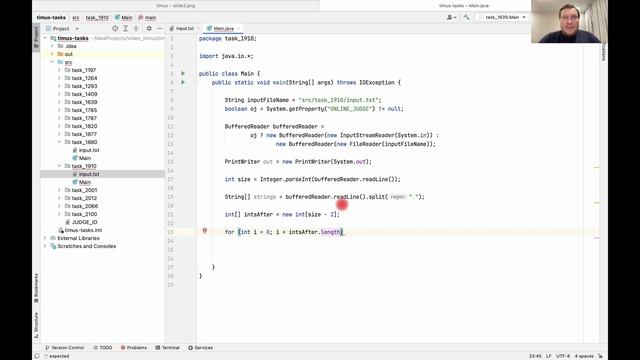Click the 4 spaces indent setting
This screenshot has height=360, width=640.
click(x=584, y=356)
